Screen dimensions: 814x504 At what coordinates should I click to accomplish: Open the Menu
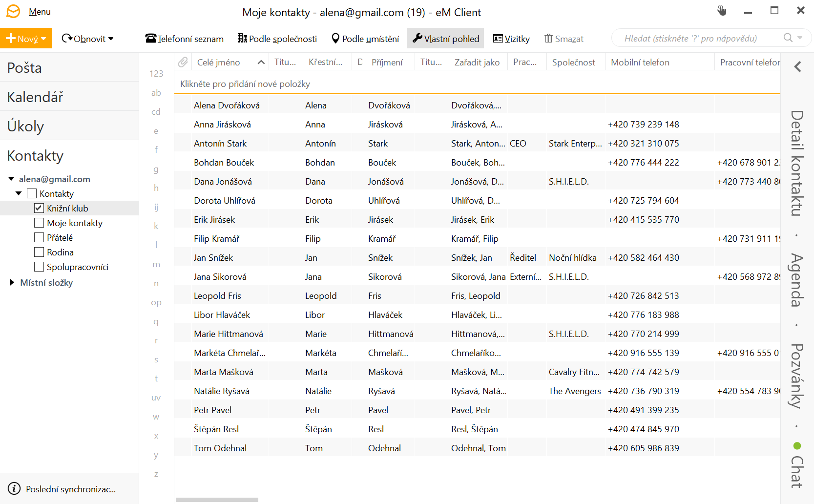click(40, 11)
